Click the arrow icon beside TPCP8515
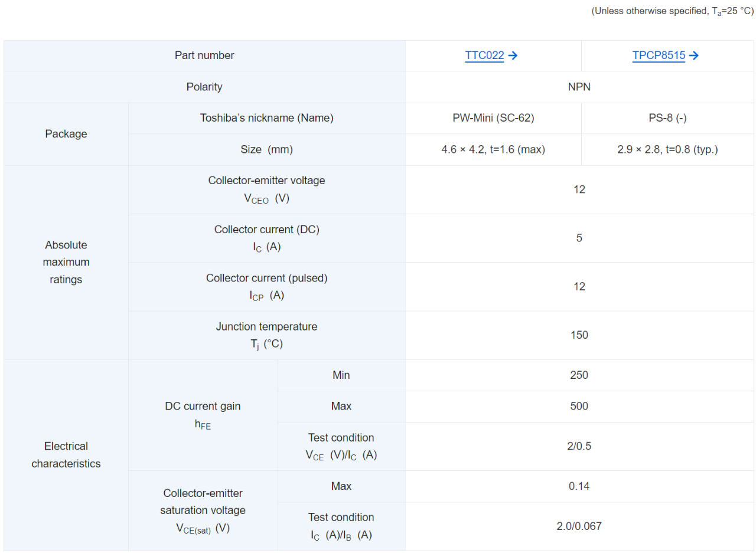This screenshot has height=553, width=756. [694, 56]
